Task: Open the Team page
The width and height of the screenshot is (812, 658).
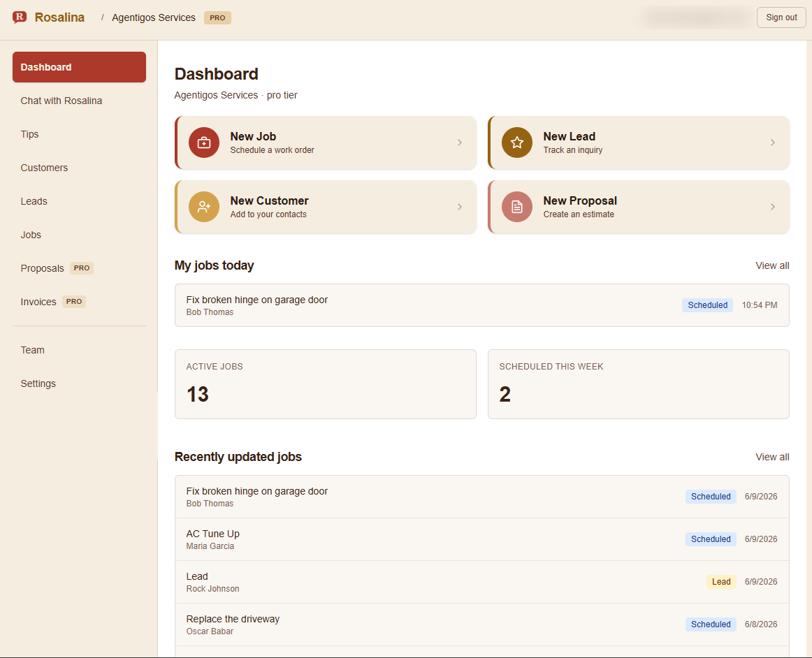Action: 79,350
